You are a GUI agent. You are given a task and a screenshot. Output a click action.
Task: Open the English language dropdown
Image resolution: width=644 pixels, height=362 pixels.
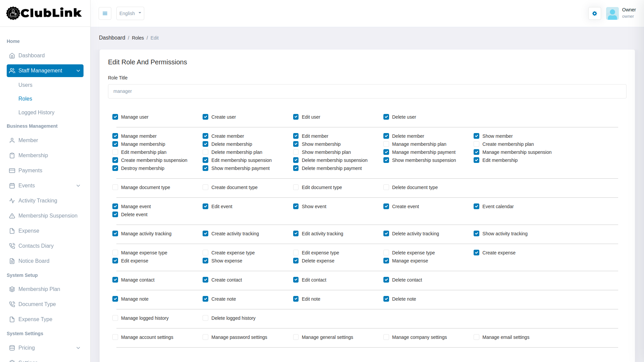pos(130,13)
